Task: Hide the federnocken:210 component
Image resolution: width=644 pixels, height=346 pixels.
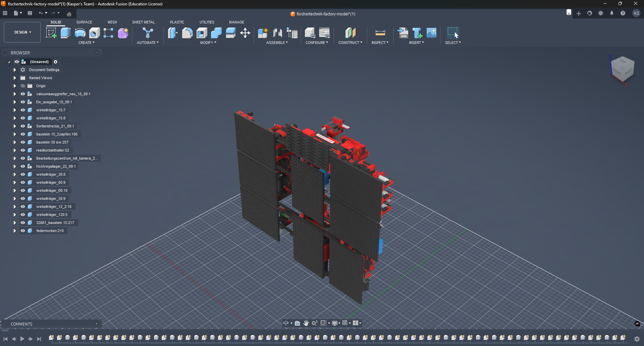Action: [x=23, y=231]
